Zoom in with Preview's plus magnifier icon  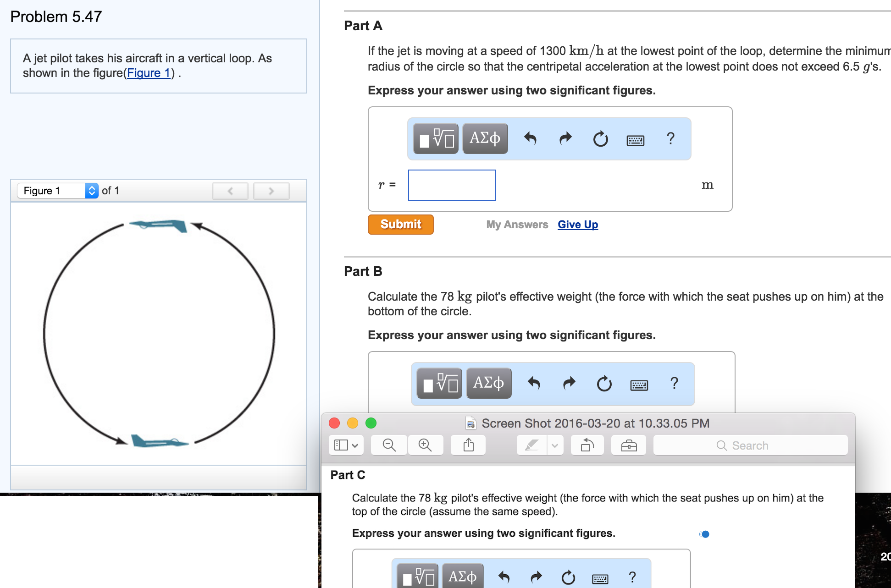[x=425, y=445]
